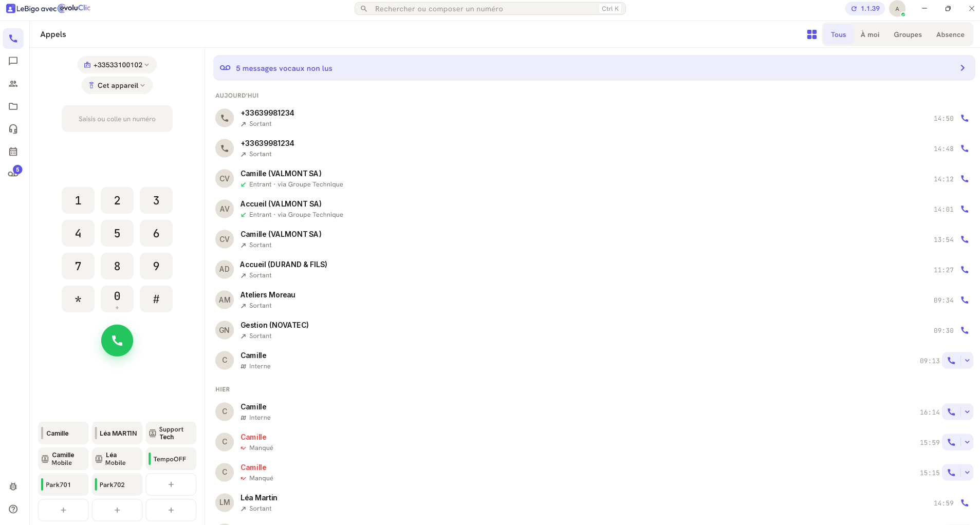Click the Support Tech speed dial key
The height and width of the screenshot is (525, 980).
click(171, 433)
